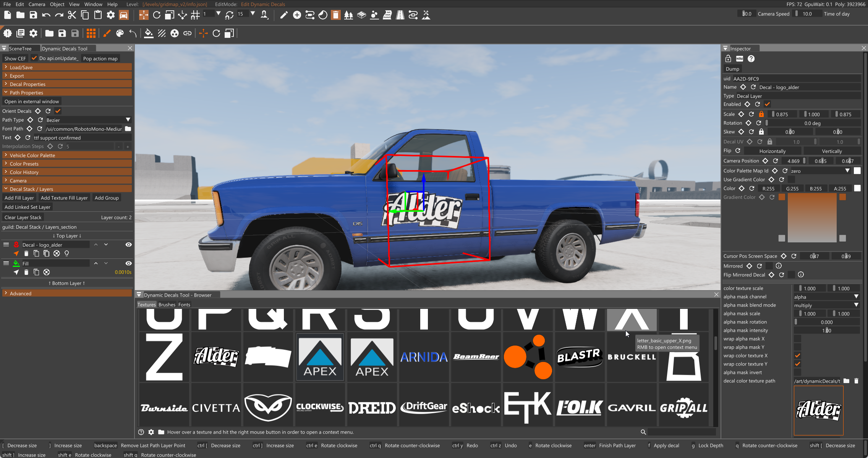
Task: Select the forest trees tool icon
Action: point(348,15)
